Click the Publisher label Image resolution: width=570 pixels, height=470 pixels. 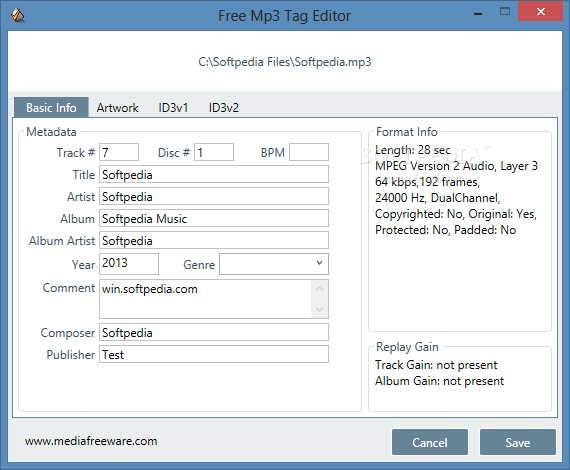[x=71, y=354]
